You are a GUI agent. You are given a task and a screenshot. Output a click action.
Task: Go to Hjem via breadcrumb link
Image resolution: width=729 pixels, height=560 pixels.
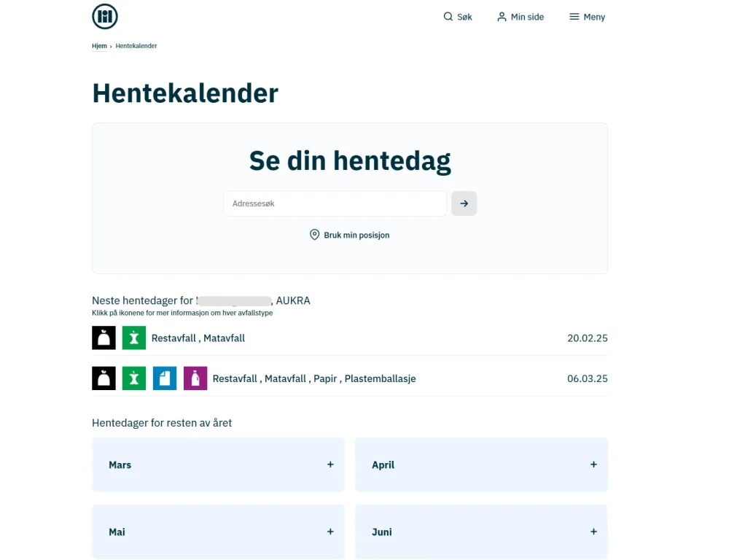point(99,46)
